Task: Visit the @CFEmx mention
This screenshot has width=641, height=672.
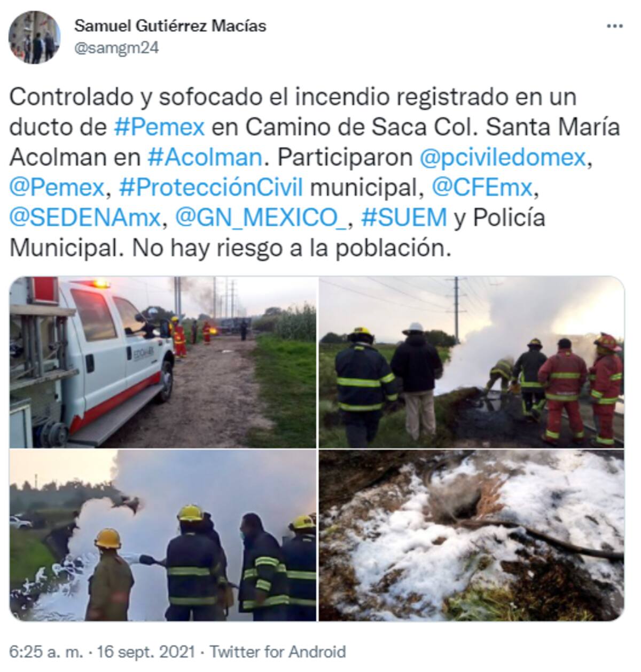Action: 481,187
